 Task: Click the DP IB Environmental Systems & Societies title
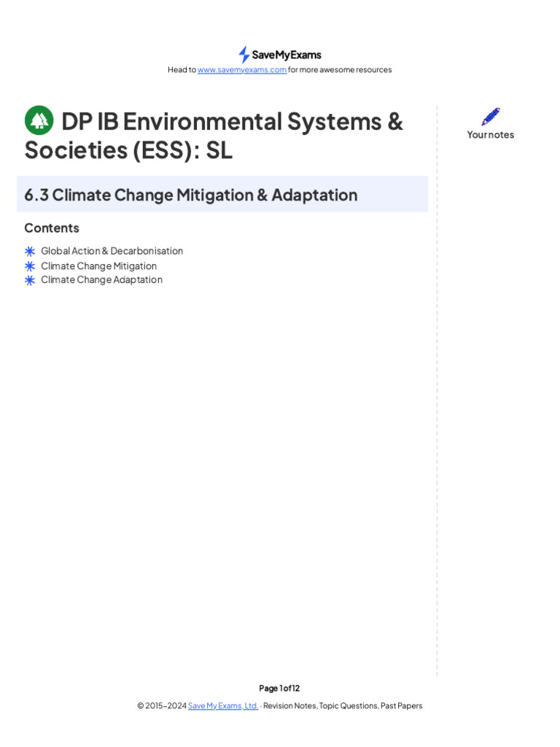click(x=214, y=136)
